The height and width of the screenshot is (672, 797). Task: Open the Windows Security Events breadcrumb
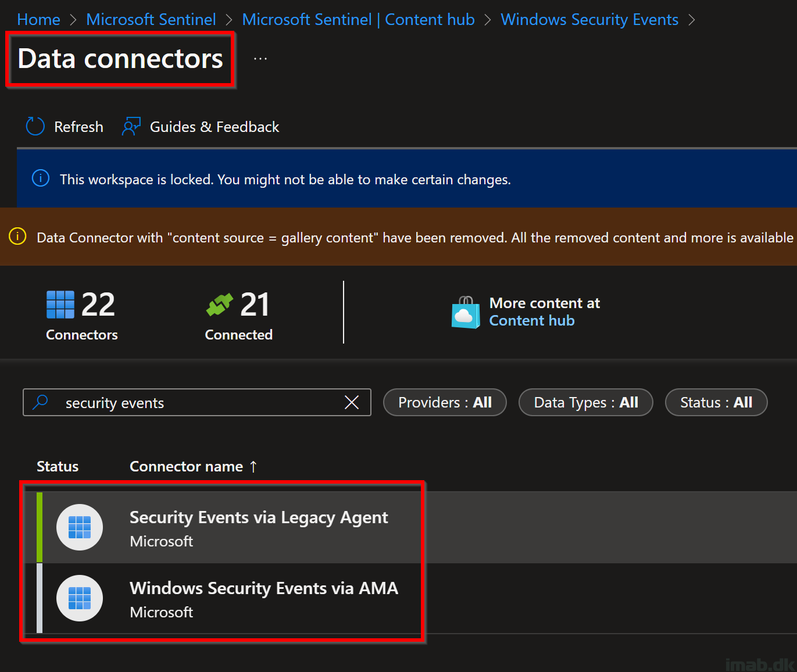coord(589,20)
